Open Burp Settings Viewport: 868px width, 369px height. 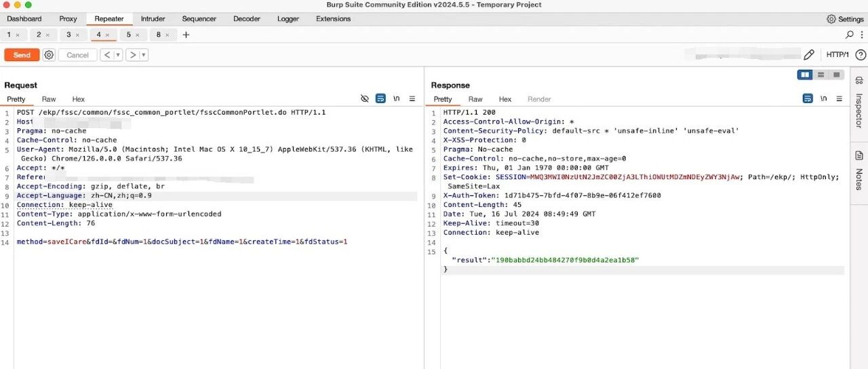pyautogui.click(x=846, y=19)
